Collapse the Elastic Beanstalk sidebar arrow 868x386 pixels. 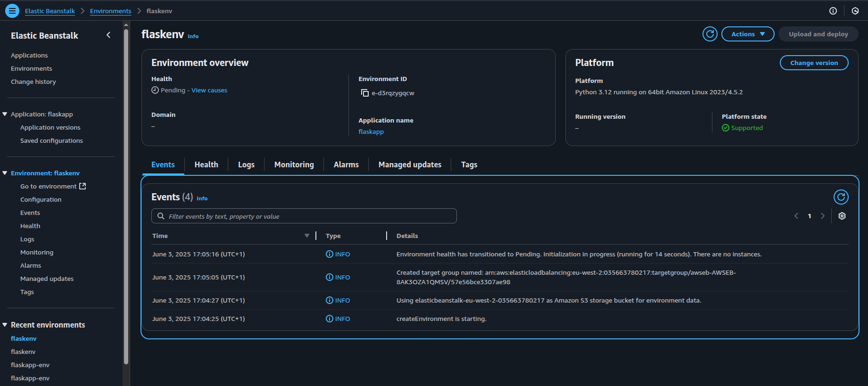pyautogui.click(x=108, y=35)
